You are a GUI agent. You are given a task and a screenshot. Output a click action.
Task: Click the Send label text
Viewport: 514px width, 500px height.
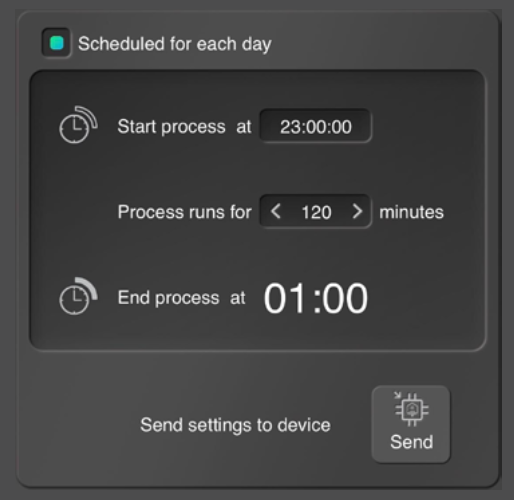(411, 442)
